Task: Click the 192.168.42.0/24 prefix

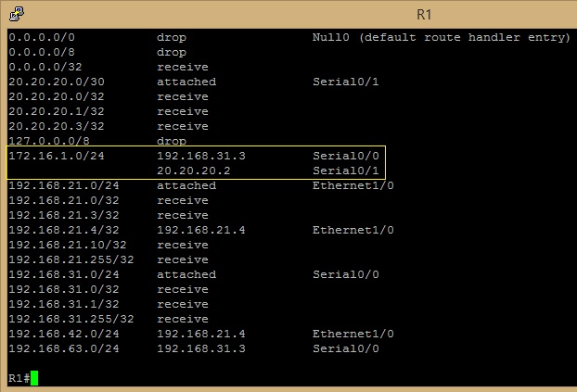Action: 64,334
